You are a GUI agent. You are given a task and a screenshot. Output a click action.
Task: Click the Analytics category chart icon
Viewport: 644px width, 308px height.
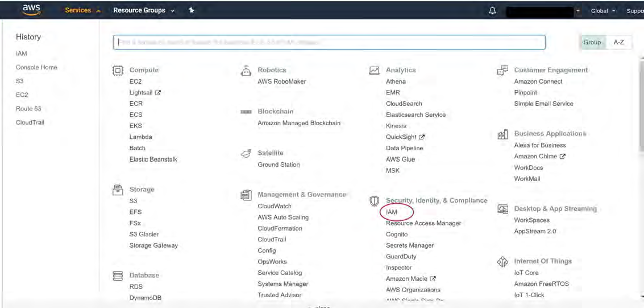(374, 71)
